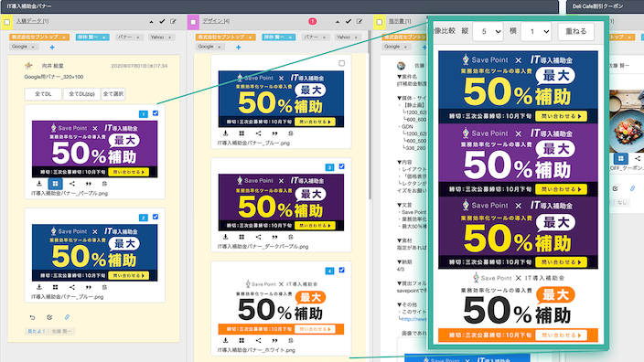This screenshot has height=362, width=644.
Task: Add a quote comment on the ダークパープル banner
Action: [x=274, y=237]
